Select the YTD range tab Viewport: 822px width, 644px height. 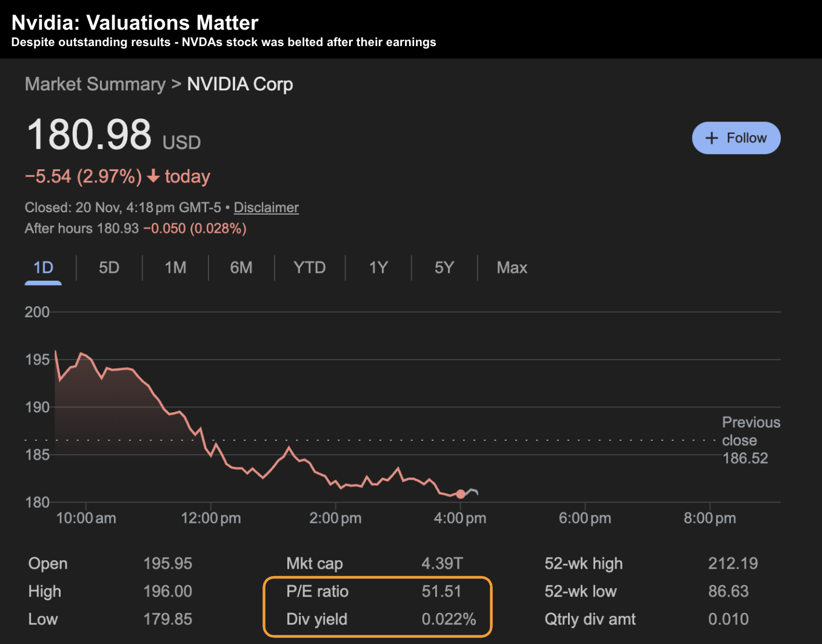coord(309,267)
